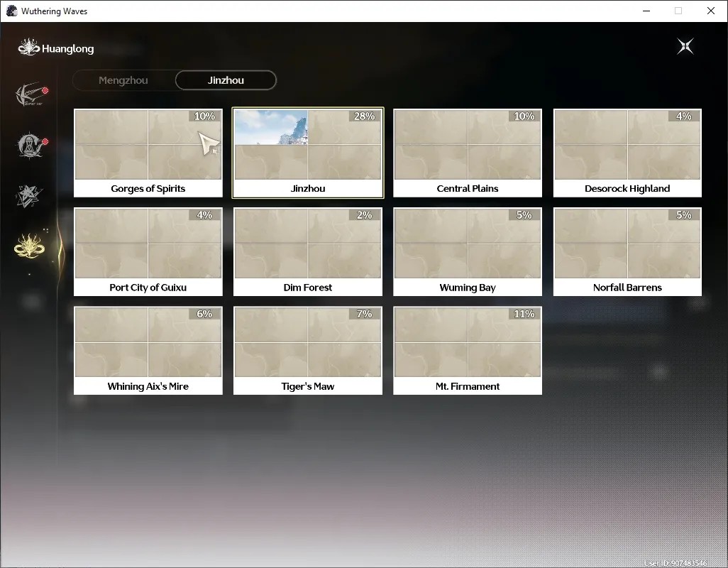Open the Jinzhou region card

[308, 153]
